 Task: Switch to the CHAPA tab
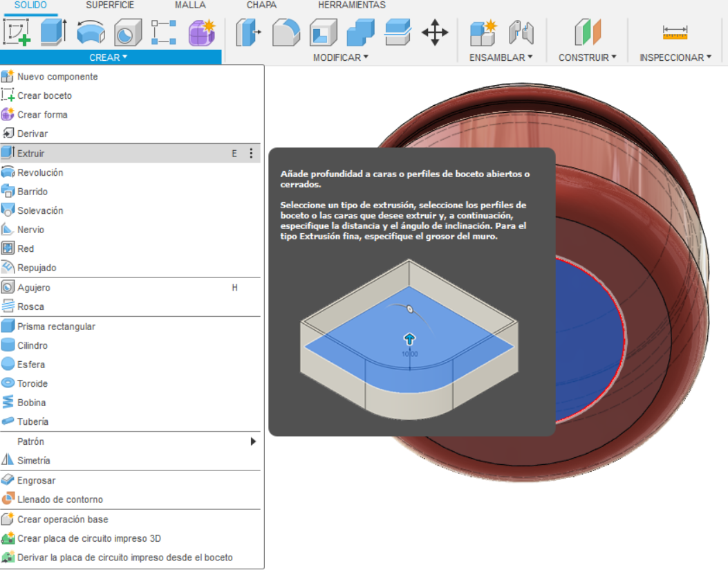(261, 5)
